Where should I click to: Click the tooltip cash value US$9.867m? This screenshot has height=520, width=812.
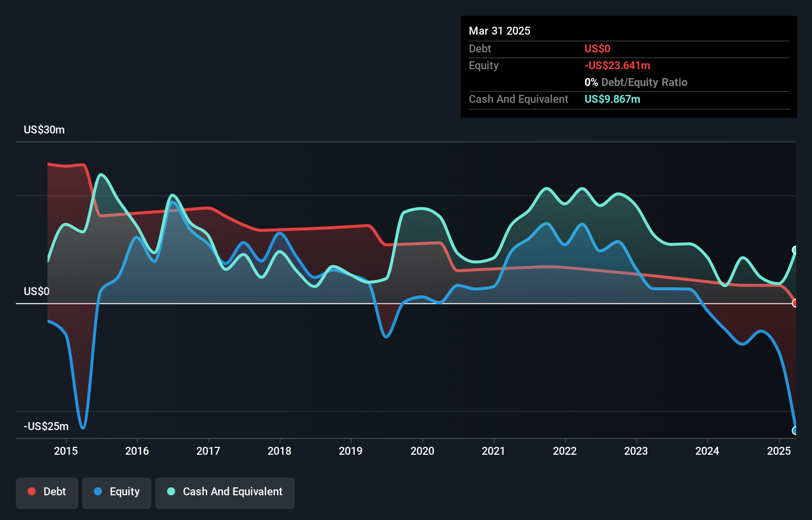(612, 99)
